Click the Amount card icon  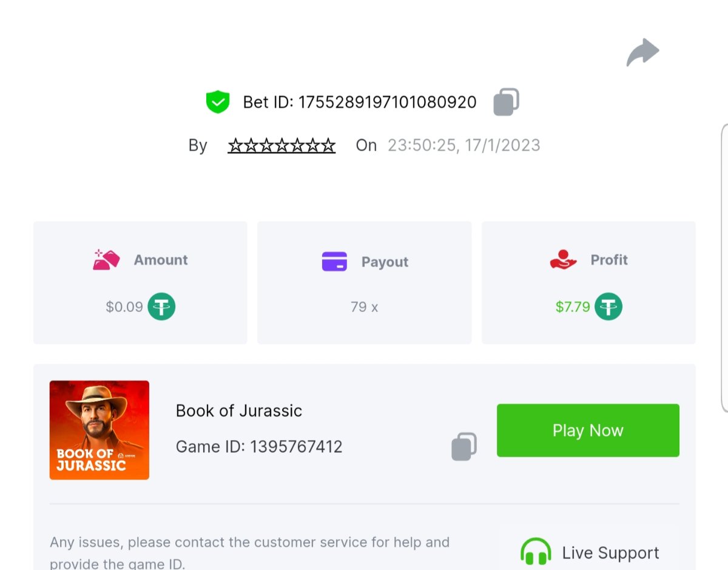click(106, 260)
